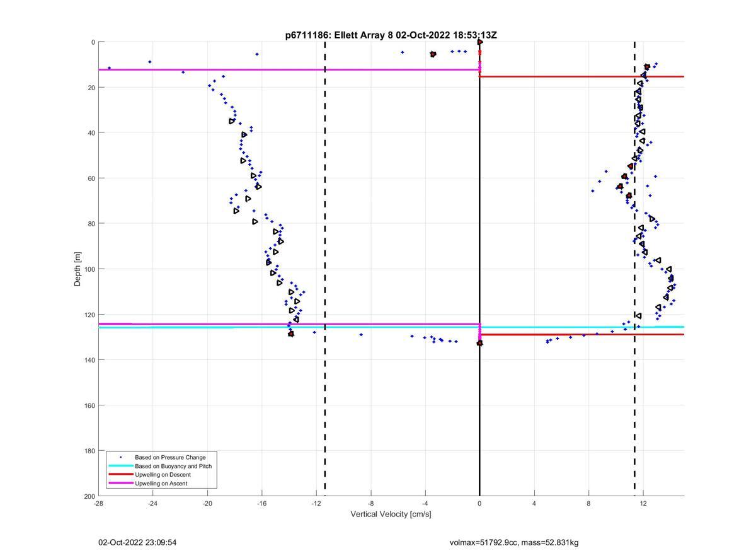This screenshot has width=756, height=558.
Task: Click y-axis tick label '140'
Action: pos(89,360)
